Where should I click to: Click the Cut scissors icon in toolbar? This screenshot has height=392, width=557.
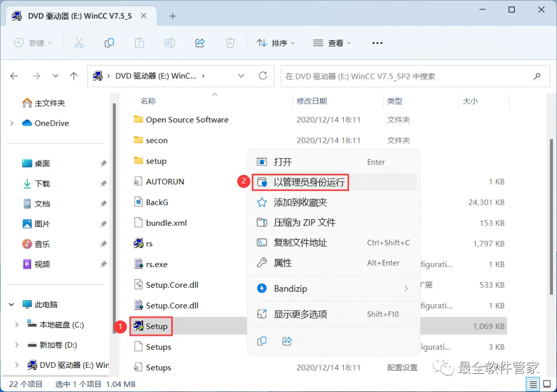pyautogui.click(x=79, y=43)
